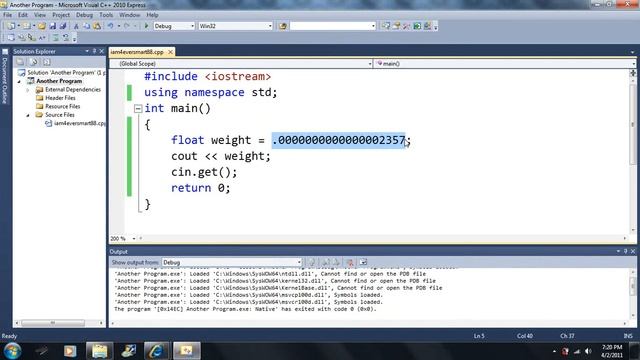Click the Comment Selection icon in second toolbar
Screen dimensions: 640x360
(x=56, y=38)
